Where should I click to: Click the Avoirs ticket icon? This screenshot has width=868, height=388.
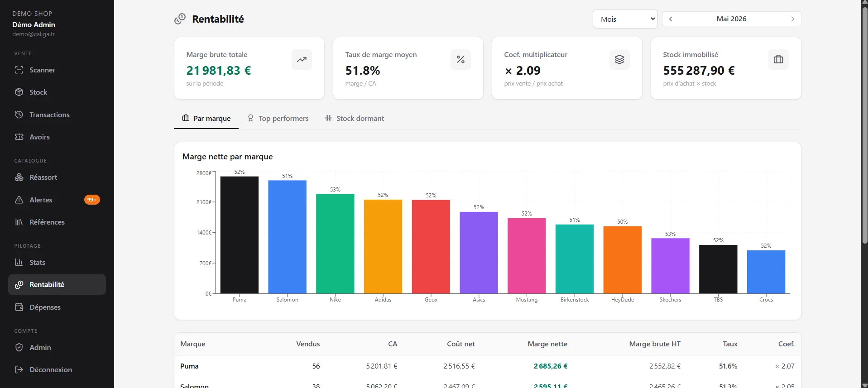(x=19, y=137)
